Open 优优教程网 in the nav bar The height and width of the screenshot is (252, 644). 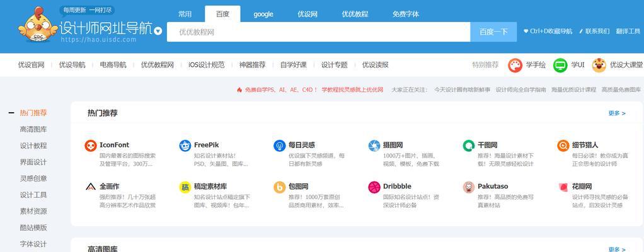point(158,65)
